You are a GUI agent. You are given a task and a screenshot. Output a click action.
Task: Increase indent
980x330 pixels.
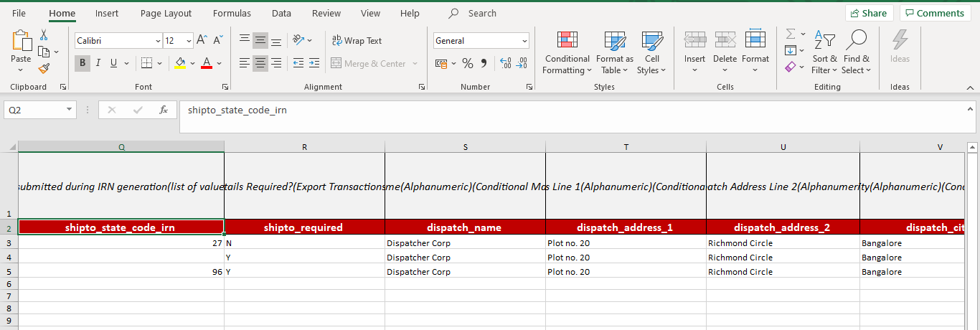pyautogui.click(x=314, y=63)
